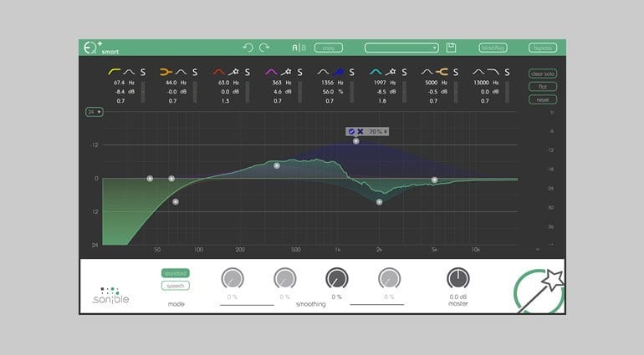Click the second smoothing knob
The image size is (644, 355).
tap(285, 279)
